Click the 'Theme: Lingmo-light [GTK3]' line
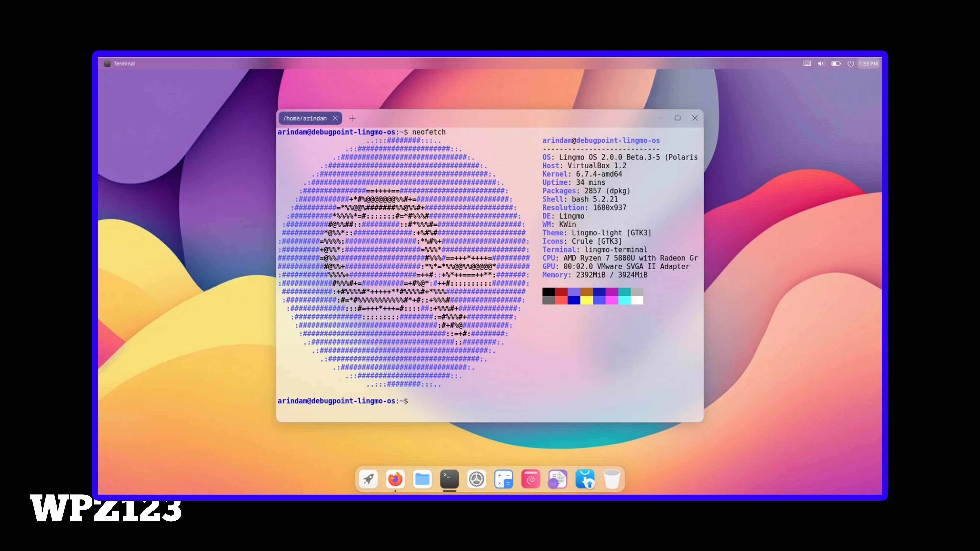This screenshot has height=551, width=980. point(597,233)
